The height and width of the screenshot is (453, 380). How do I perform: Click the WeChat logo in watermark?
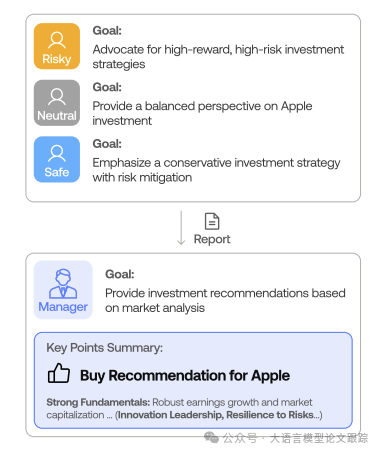click(211, 437)
